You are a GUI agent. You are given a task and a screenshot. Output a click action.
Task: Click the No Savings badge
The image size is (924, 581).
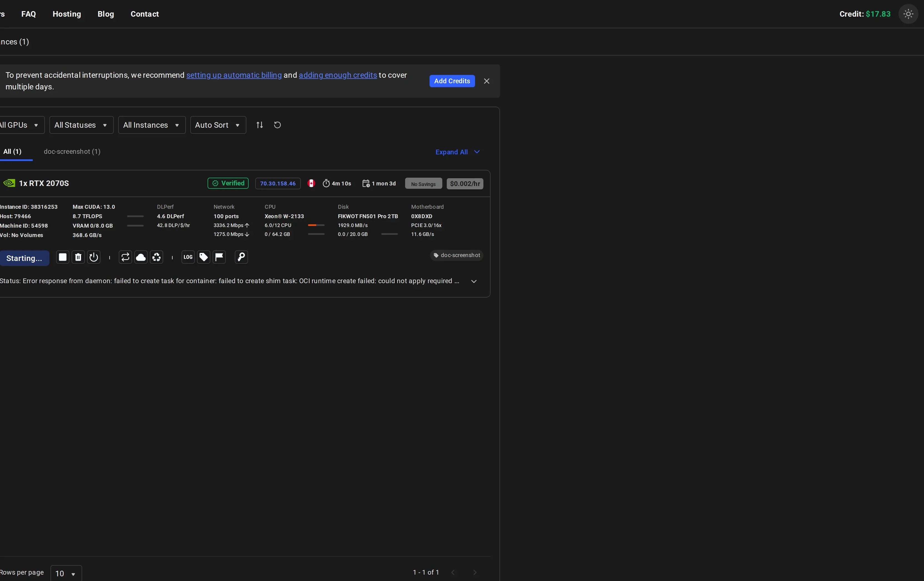[x=423, y=183]
